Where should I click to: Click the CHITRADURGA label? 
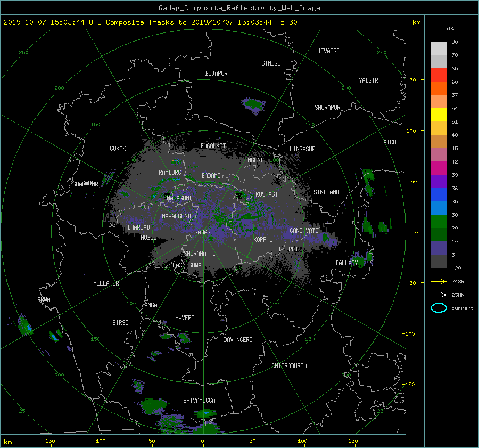point(289,366)
